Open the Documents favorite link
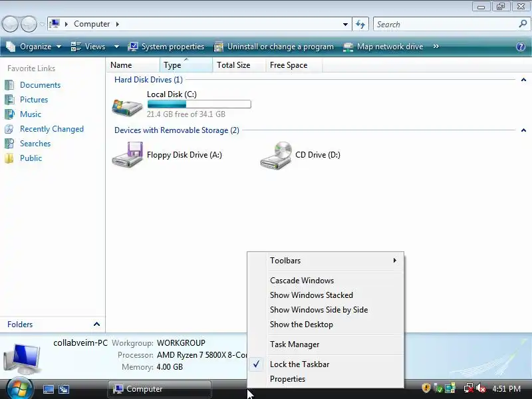 coord(40,85)
